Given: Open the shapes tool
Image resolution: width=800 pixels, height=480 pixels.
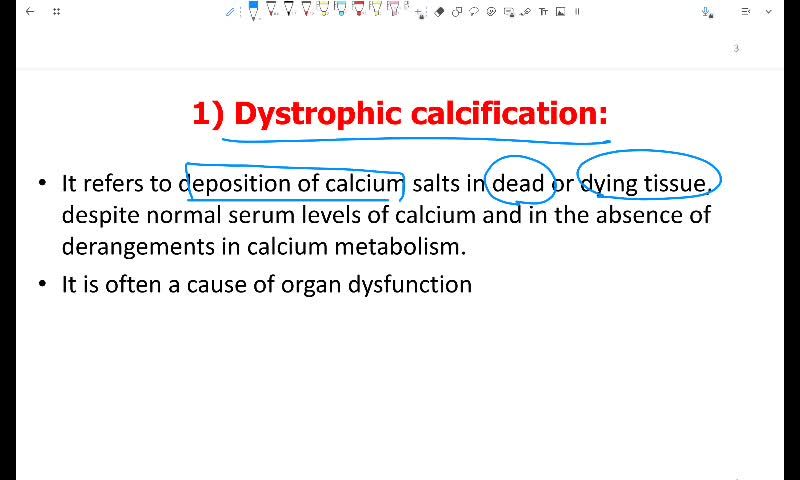Looking at the screenshot, I should pos(457,12).
